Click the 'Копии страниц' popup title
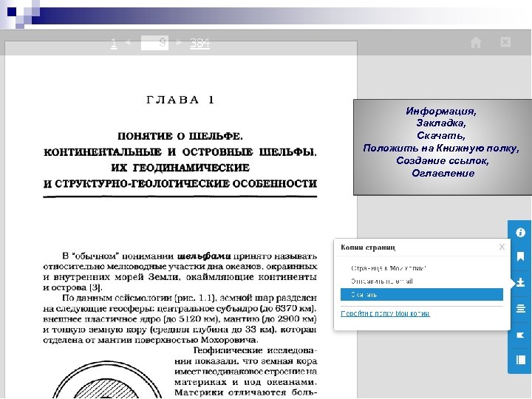 [368, 248]
